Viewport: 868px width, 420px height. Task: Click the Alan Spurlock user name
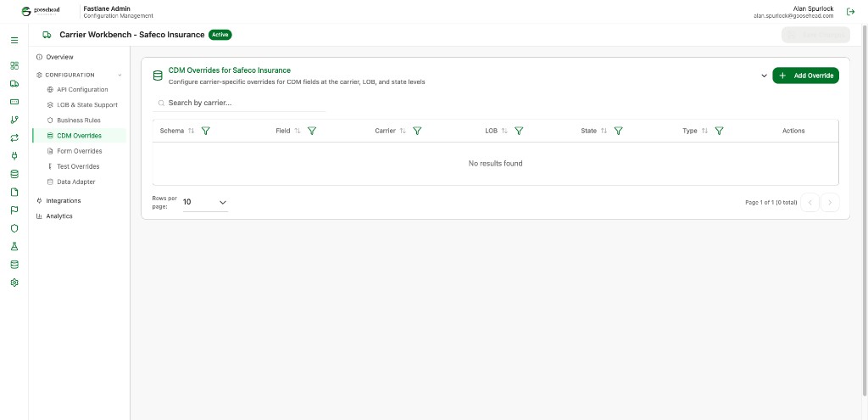813,8
